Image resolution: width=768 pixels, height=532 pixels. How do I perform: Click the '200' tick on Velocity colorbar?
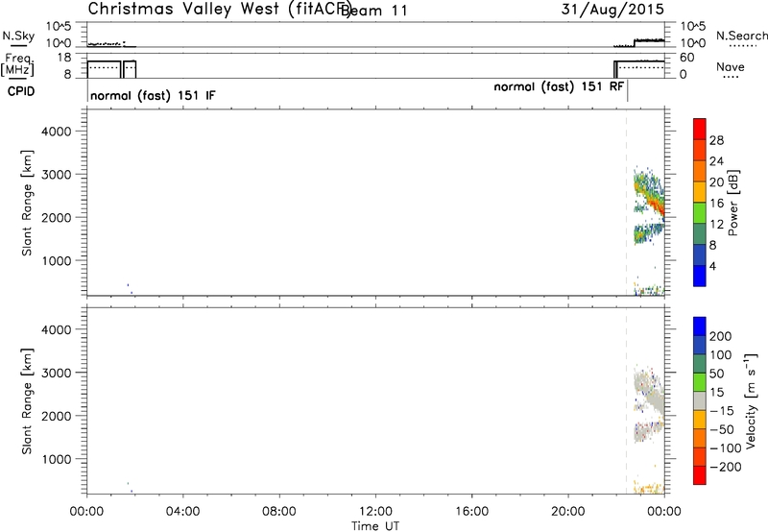721,336
